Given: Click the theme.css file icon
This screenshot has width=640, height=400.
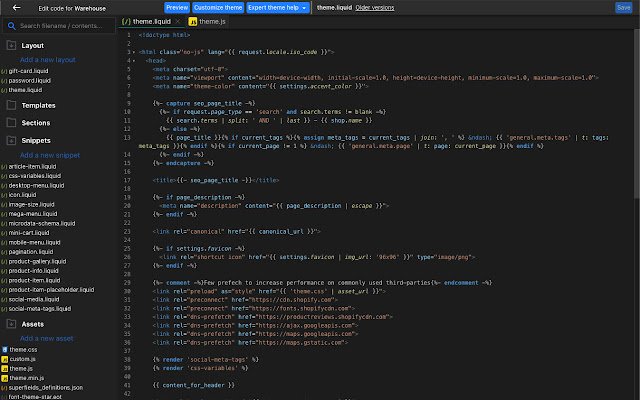Looking at the screenshot, I should (x=5, y=350).
